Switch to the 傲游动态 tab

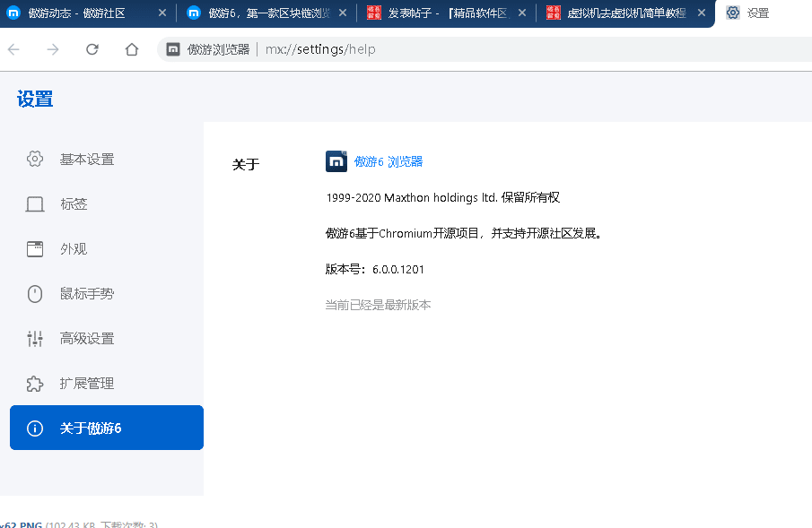[81, 13]
